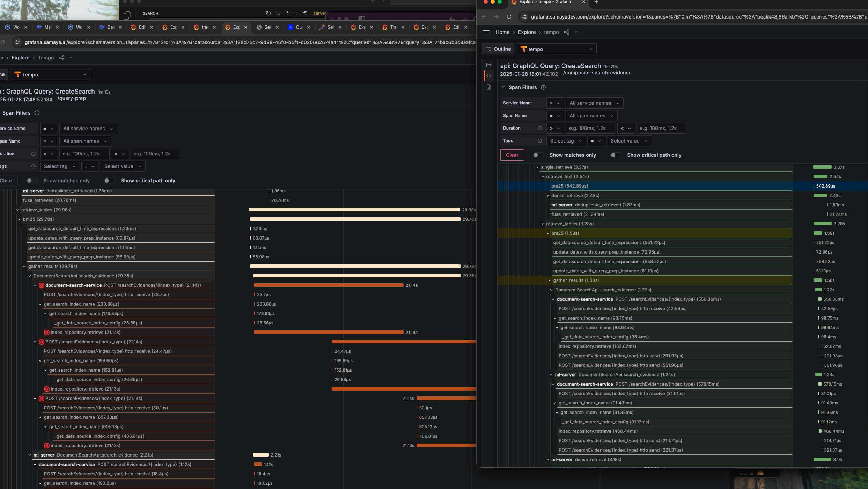Toggle Show matches only in right window
The image size is (868, 489).
click(x=538, y=155)
